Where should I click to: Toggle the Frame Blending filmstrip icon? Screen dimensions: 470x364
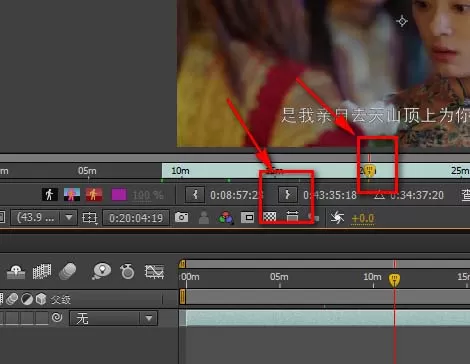point(42,271)
